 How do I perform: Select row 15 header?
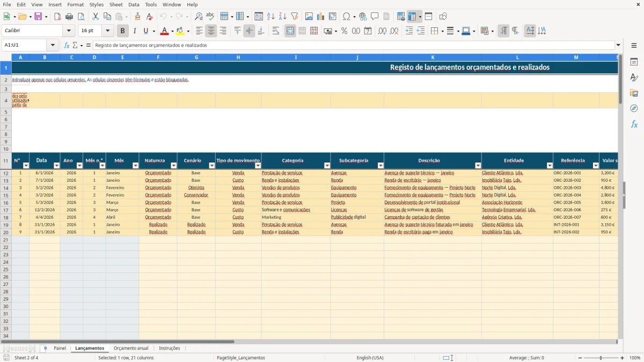(6, 195)
